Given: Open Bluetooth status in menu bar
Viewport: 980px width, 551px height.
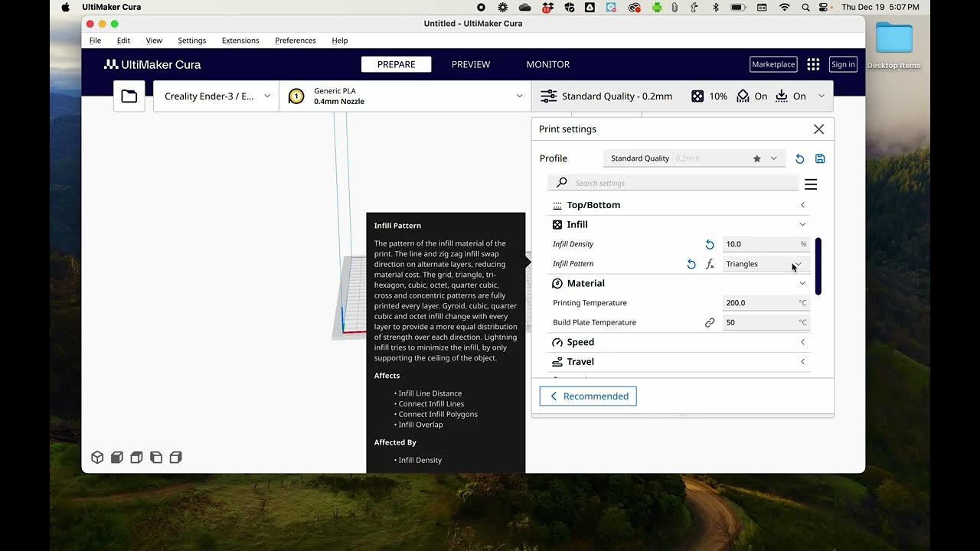Looking at the screenshot, I should (716, 7).
